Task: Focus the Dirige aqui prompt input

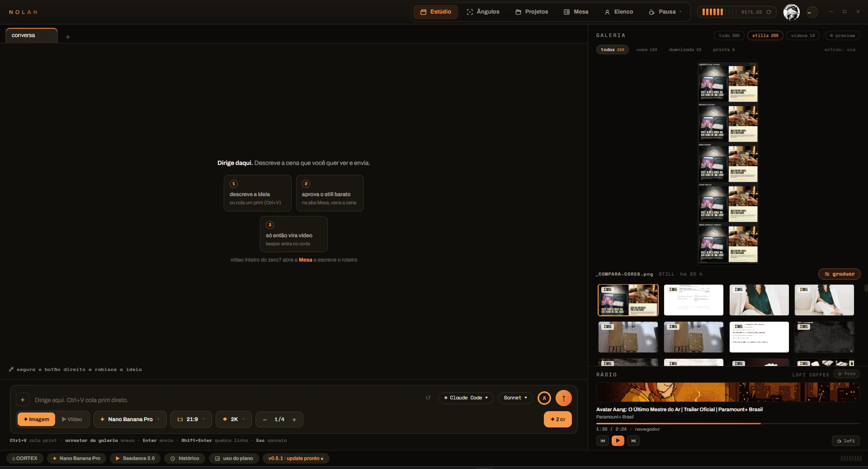Action: (226, 400)
